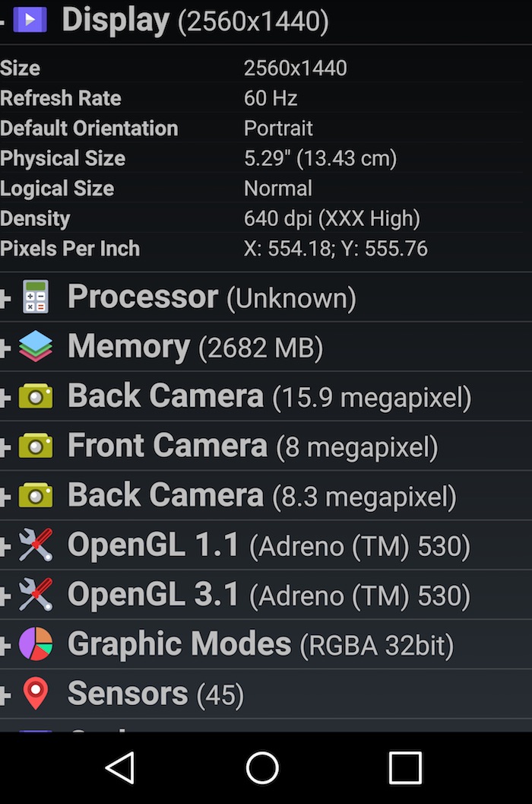
Task: Expand the OpenGL 3.1 section
Action: 6,594
